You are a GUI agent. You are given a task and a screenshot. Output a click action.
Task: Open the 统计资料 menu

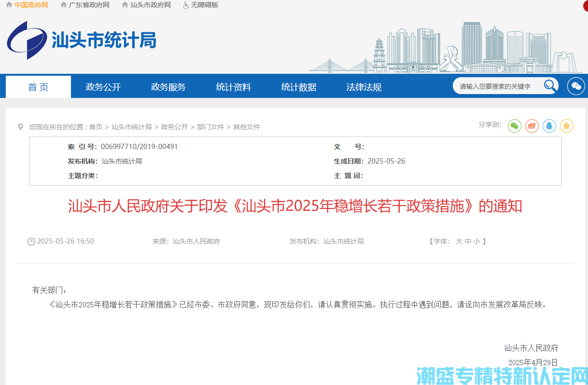pyautogui.click(x=234, y=87)
